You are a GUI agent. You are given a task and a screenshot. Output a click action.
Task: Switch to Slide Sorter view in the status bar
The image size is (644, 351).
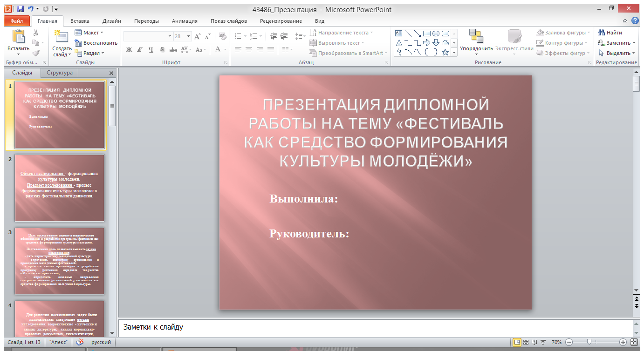(x=526, y=342)
